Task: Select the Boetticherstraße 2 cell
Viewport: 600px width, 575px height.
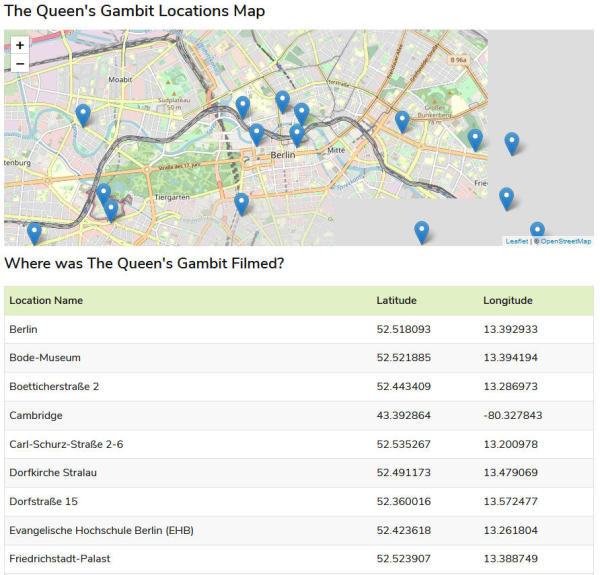Action: tap(54, 386)
